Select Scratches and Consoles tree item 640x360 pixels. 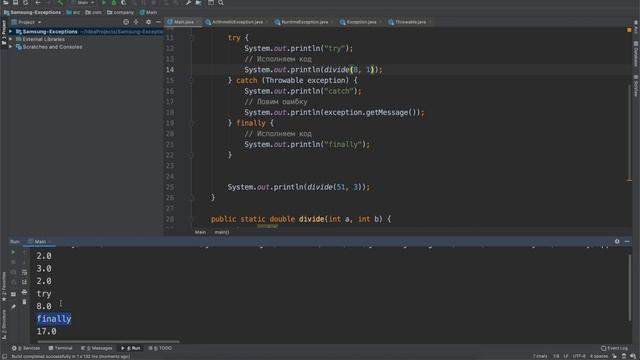[52, 47]
